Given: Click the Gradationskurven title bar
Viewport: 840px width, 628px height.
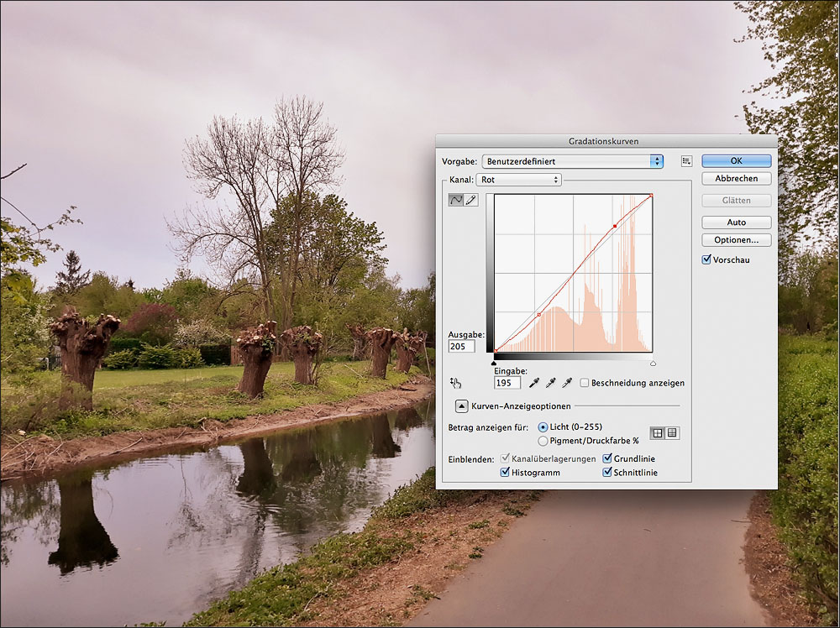Looking at the screenshot, I should coord(606,141).
